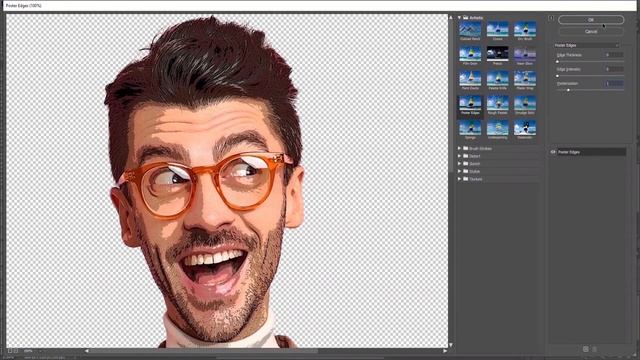Click the zoom in plus button

point(16,351)
